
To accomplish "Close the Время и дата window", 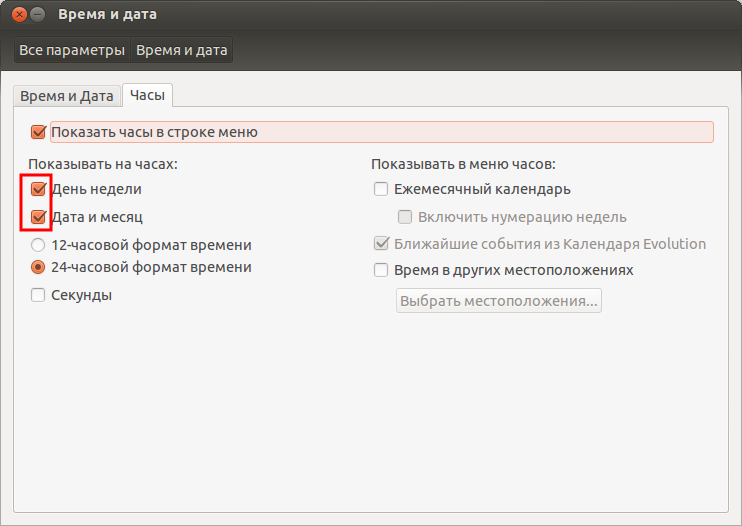I will pos(16,15).
